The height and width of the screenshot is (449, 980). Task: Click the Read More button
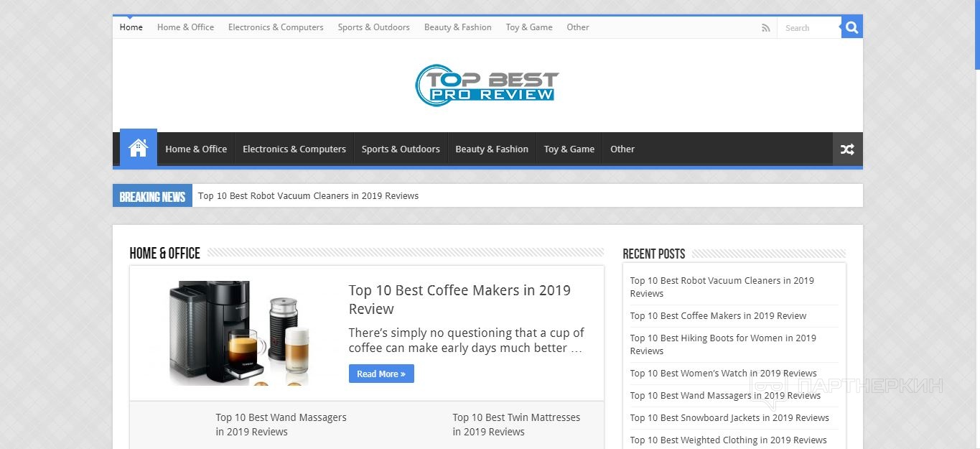tap(381, 374)
